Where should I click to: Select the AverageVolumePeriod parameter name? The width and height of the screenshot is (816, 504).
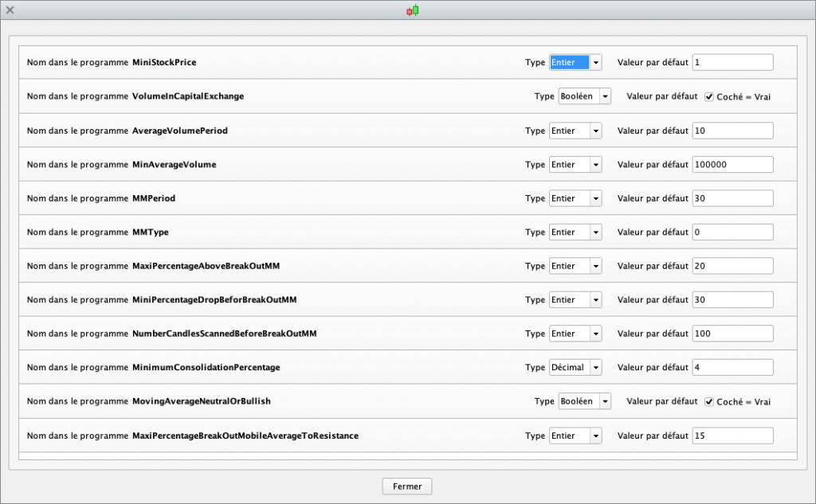[179, 131]
